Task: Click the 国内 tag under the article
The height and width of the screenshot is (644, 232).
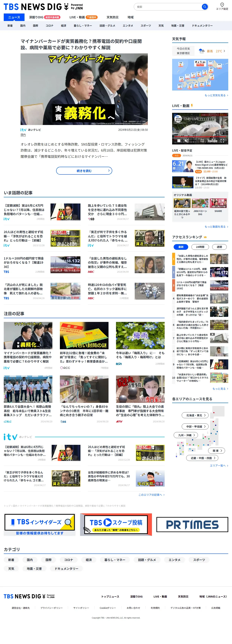Action: (x=23, y=135)
